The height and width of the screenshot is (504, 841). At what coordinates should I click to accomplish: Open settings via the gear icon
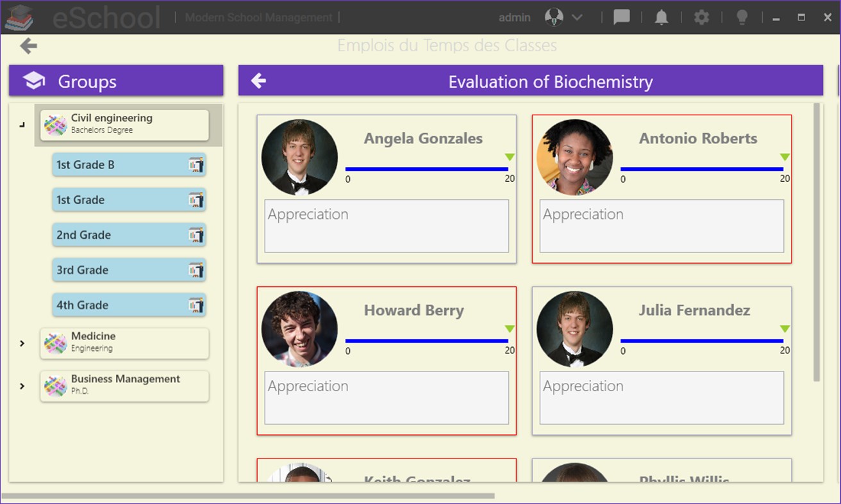[x=701, y=17]
